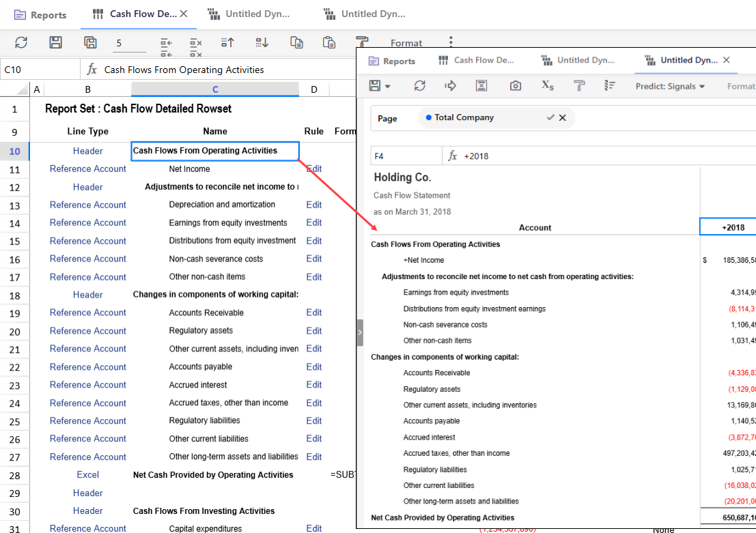The image size is (756, 533).
Task: +Net Income account in front report
Action: point(423,260)
